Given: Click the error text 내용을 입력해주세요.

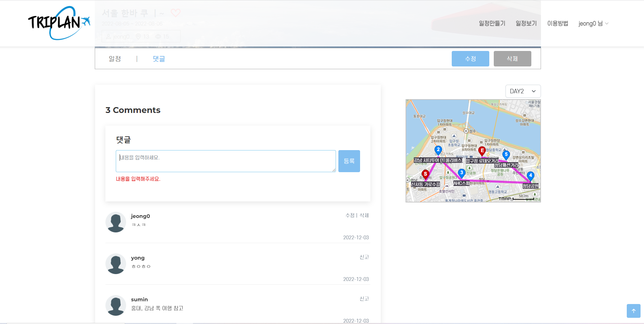Looking at the screenshot, I should [x=138, y=179].
